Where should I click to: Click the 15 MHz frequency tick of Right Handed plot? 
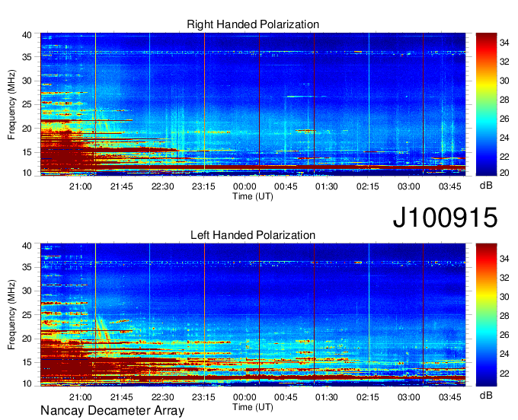[27, 152]
